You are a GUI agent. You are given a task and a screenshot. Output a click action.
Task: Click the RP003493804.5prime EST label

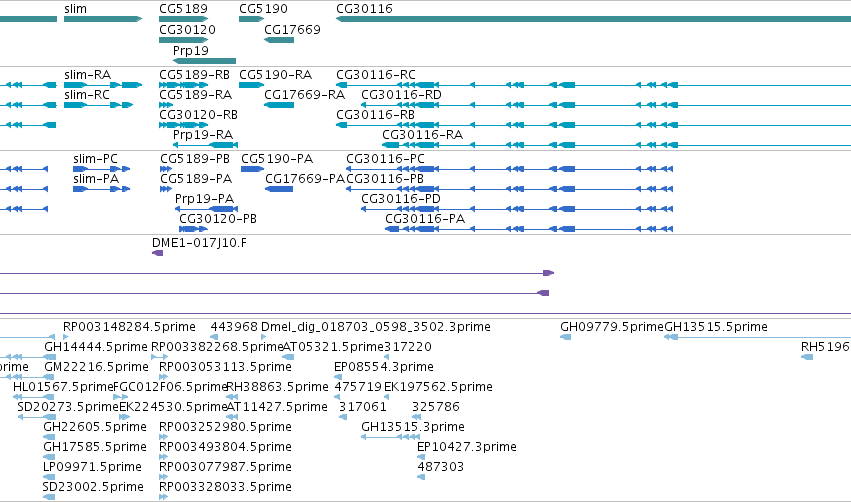(225, 448)
